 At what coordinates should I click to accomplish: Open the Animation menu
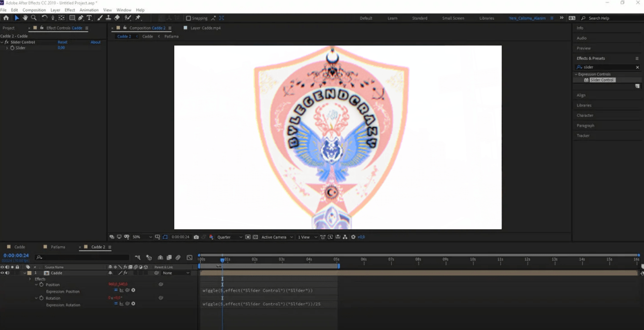point(89,10)
